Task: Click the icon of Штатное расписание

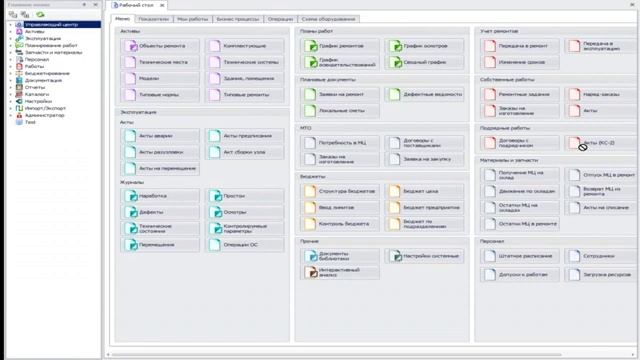Action: pos(490,256)
